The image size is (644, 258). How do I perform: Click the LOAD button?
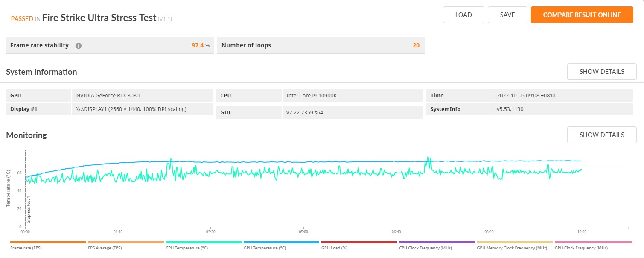463,15
